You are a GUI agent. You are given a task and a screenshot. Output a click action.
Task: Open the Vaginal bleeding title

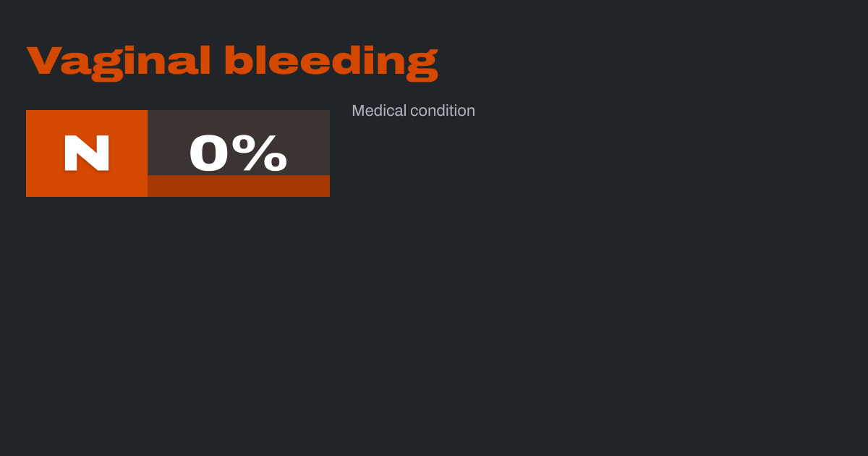[232, 62]
